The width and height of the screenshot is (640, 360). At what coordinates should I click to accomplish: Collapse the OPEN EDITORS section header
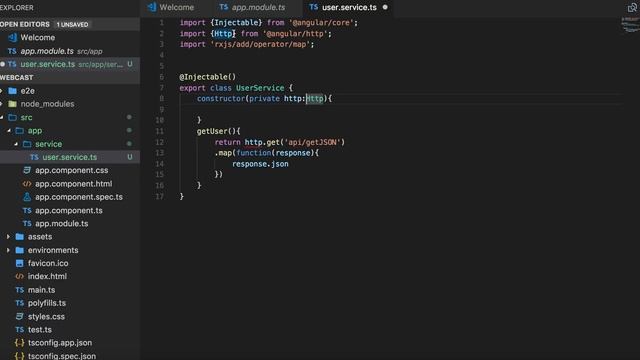pos(70,24)
